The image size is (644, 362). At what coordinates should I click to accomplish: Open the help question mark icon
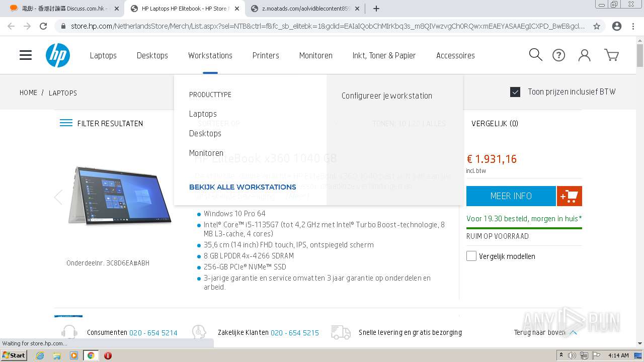coord(558,55)
